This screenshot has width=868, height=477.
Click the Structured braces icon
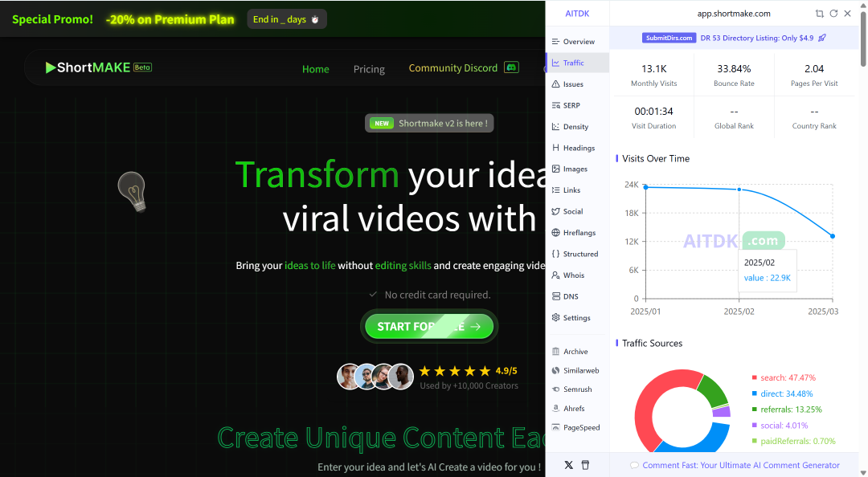pos(556,254)
